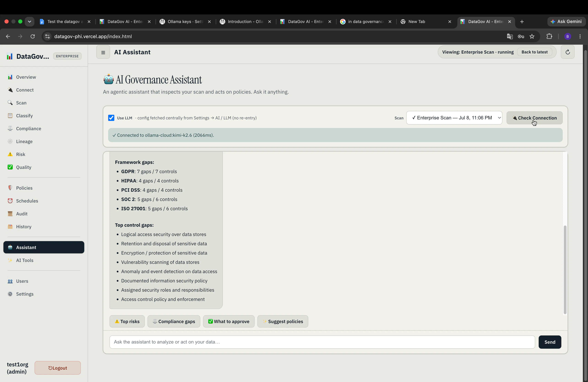588x382 pixels.
Task: Open the History page
Action: (x=44, y=227)
